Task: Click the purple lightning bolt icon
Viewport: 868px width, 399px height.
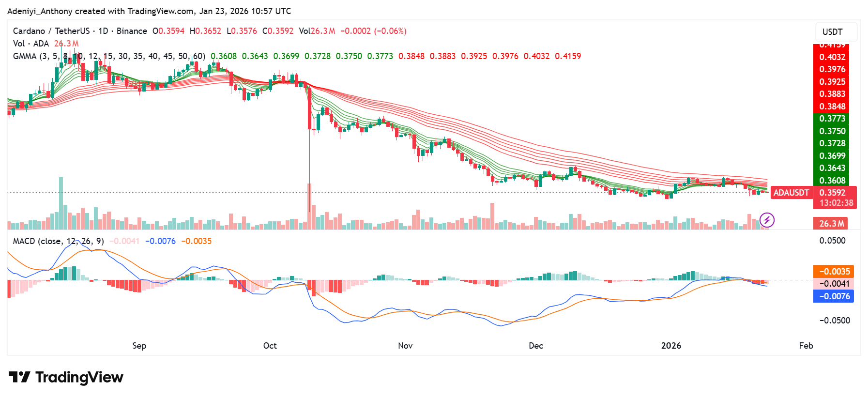Action: point(767,220)
